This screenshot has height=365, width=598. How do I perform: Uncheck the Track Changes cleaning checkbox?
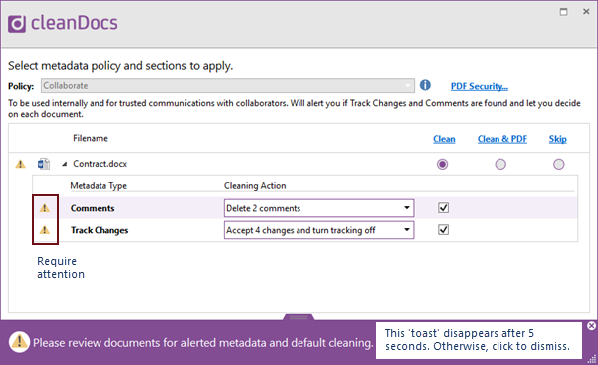click(x=443, y=230)
